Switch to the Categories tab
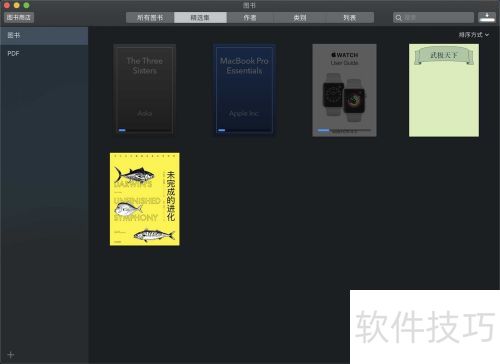Screen dimensions: 500x364 pyautogui.click(x=300, y=18)
